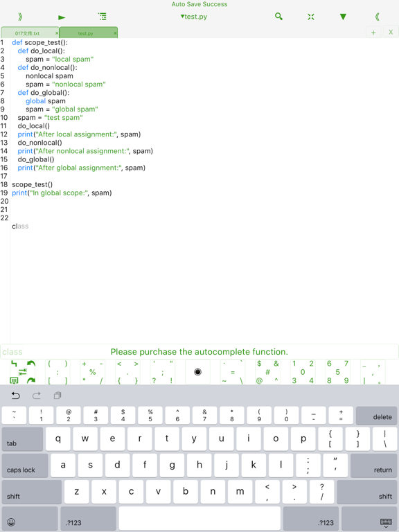This screenshot has height=532, width=399.
Task: Close the test.py tab
Action: (x=115, y=33)
